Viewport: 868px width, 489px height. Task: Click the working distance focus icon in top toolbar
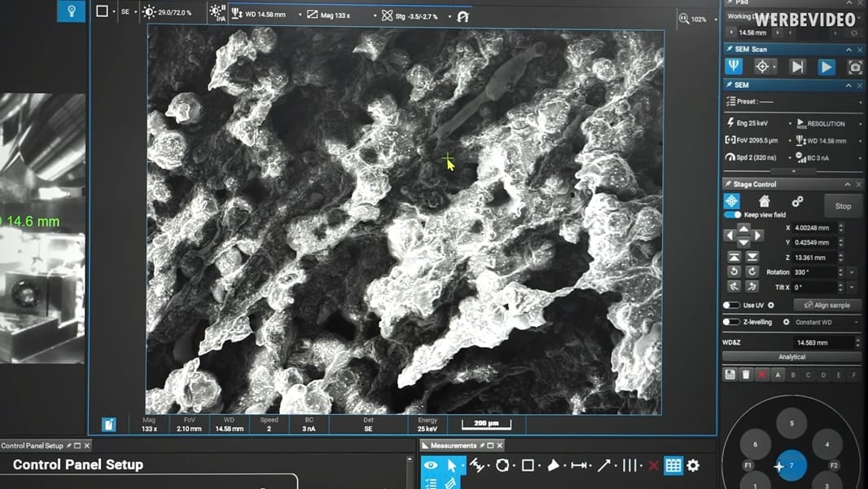[237, 13]
